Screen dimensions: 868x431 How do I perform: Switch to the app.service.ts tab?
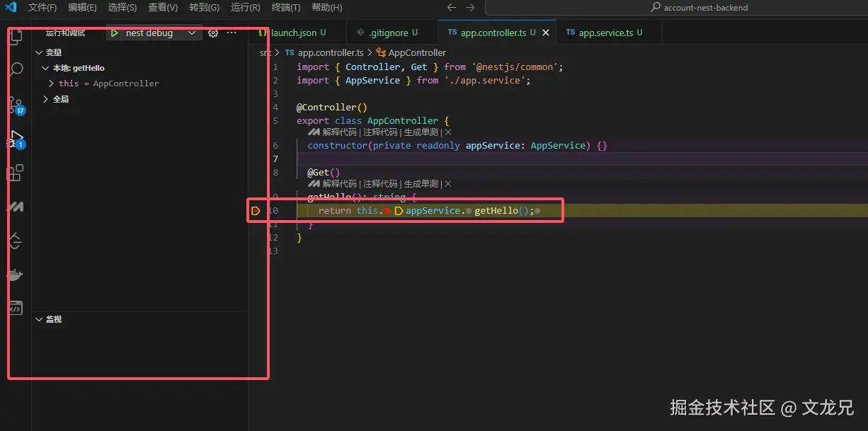coord(610,33)
